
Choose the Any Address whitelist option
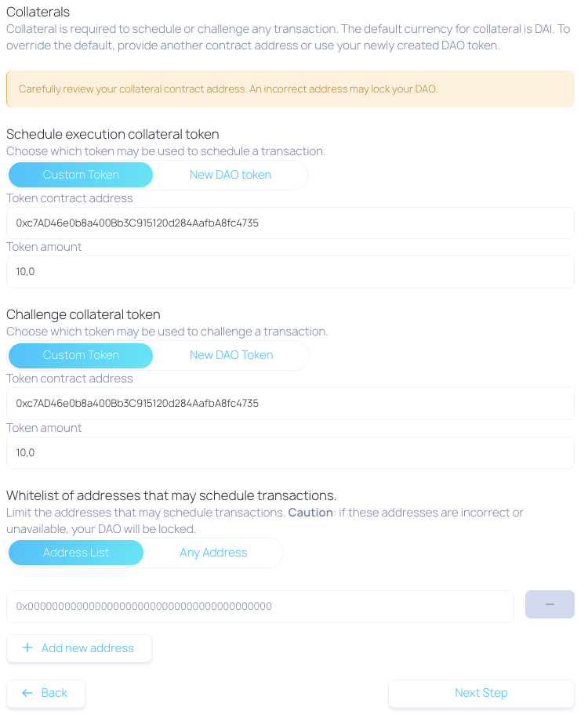tap(213, 553)
